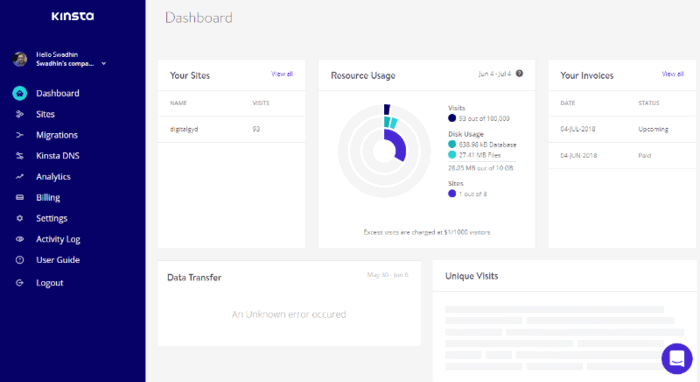This screenshot has height=382, width=700.
Task: Open the Settings menu item
Action: pos(51,218)
